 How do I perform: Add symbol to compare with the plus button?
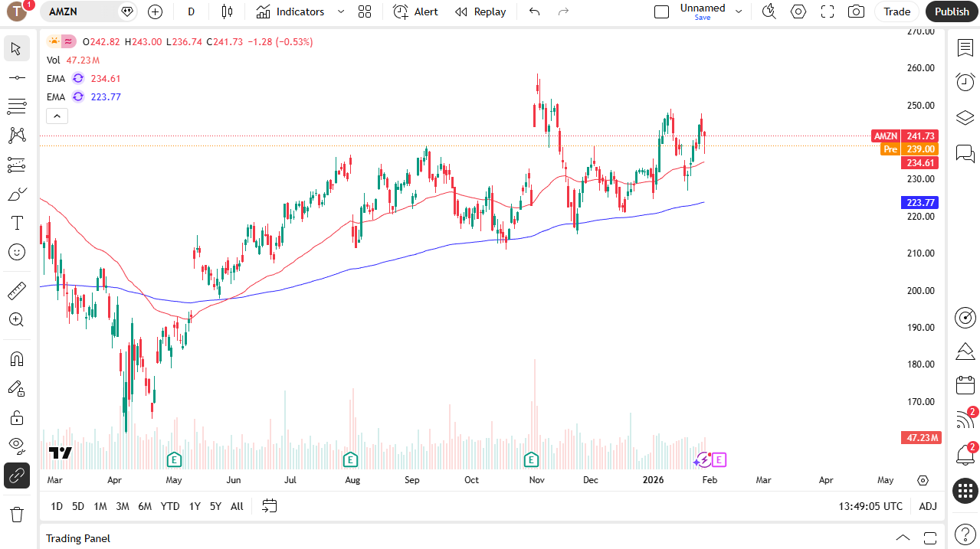(155, 11)
